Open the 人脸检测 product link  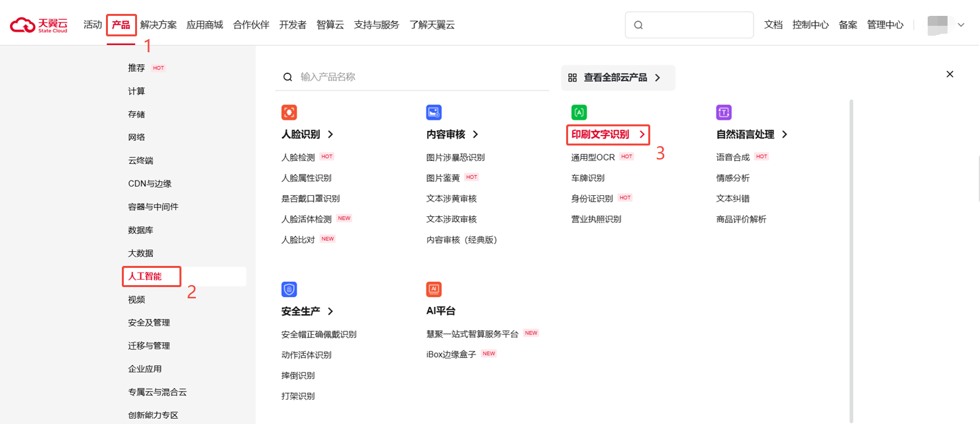(x=298, y=157)
